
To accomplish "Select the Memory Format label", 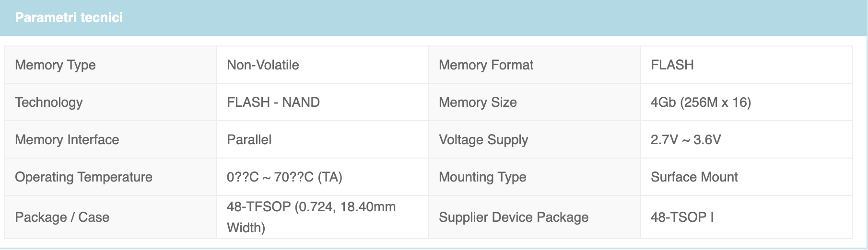I will [486, 65].
